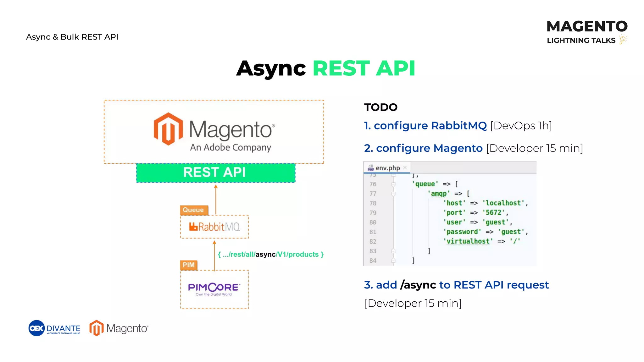
Task: Collapse the 'amqp' array on line 77
Action: click(393, 194)
